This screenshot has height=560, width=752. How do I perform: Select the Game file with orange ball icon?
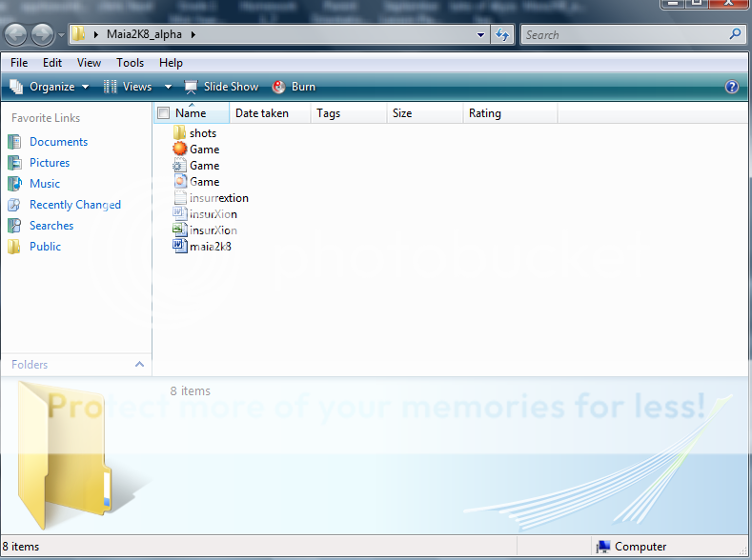tap(180, 150)
